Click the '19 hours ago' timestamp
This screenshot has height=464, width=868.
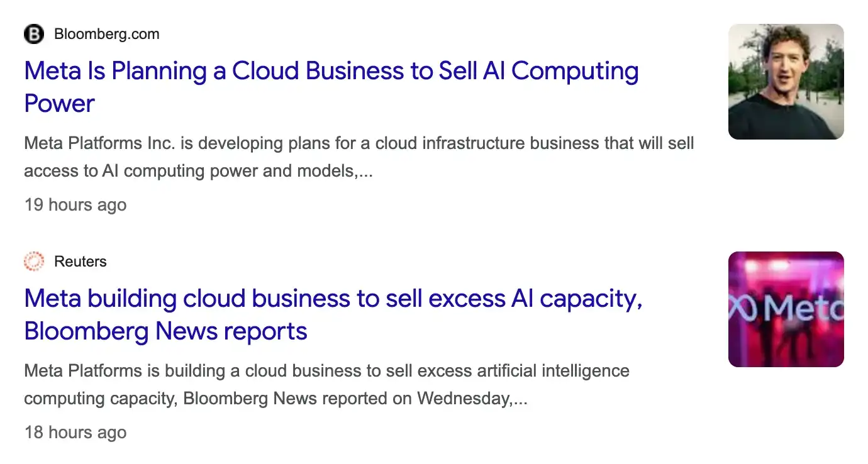75,205
